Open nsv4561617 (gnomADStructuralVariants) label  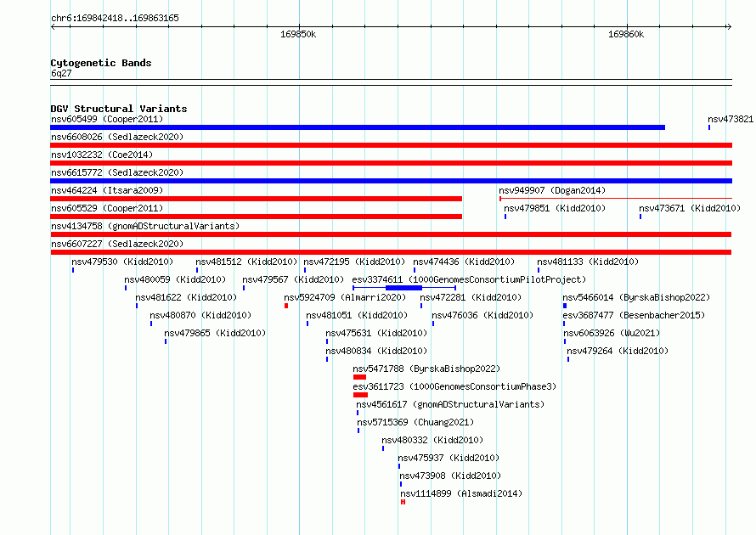(x=450, y=404)
